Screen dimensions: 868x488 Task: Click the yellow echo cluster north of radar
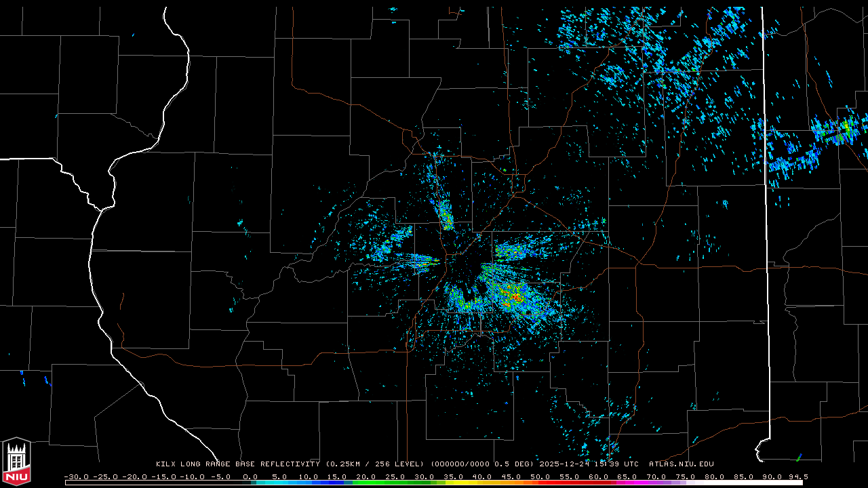[x=446, y=218]
